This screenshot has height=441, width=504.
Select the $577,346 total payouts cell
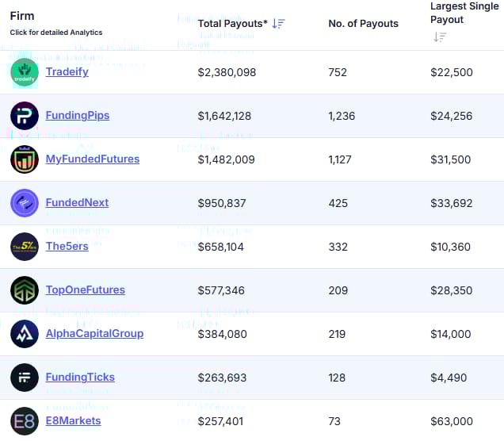[221, 290]
